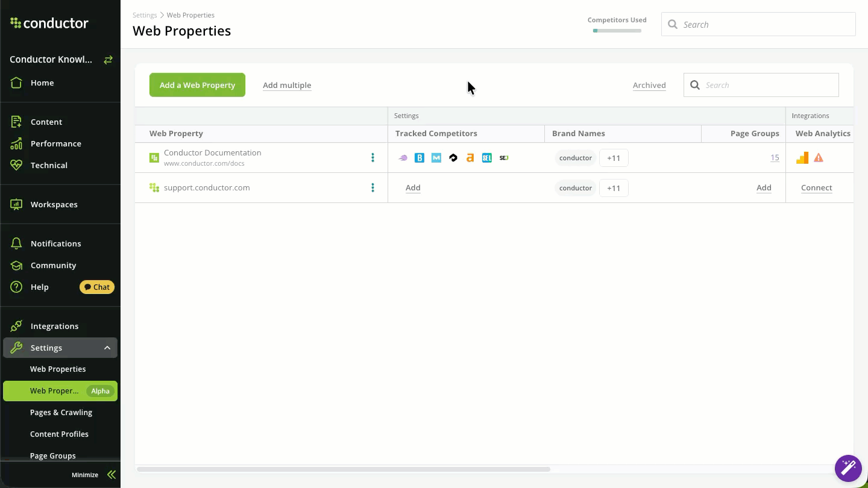Screen dimensions: 868x488
Task: Click the magnifier icon in global search
Action: click(673, 25)
